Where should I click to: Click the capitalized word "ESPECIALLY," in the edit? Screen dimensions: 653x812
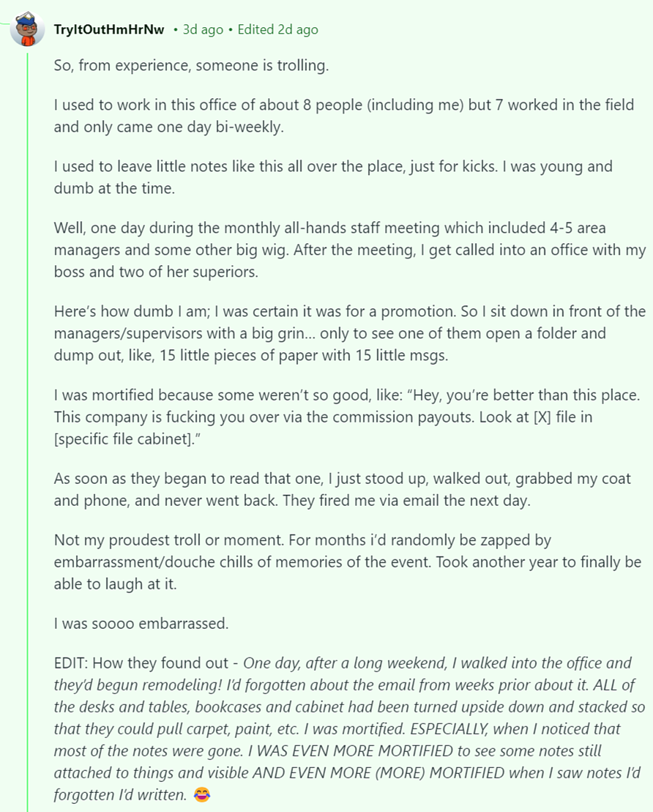point(449,729)
